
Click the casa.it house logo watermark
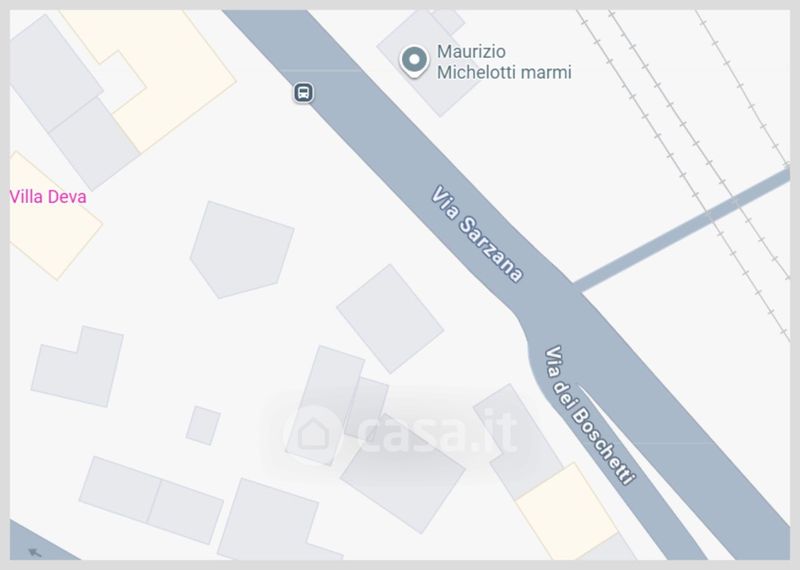[x=312, y=435]
